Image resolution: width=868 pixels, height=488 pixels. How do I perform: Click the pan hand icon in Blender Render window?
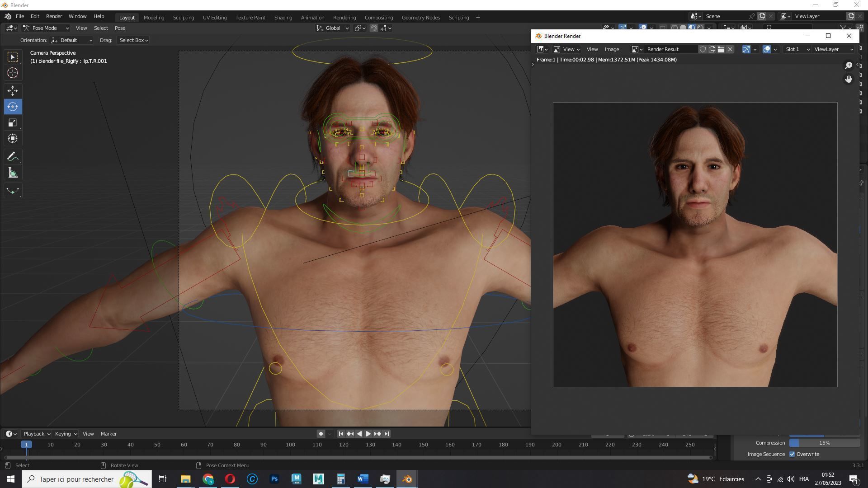point(849,79)
